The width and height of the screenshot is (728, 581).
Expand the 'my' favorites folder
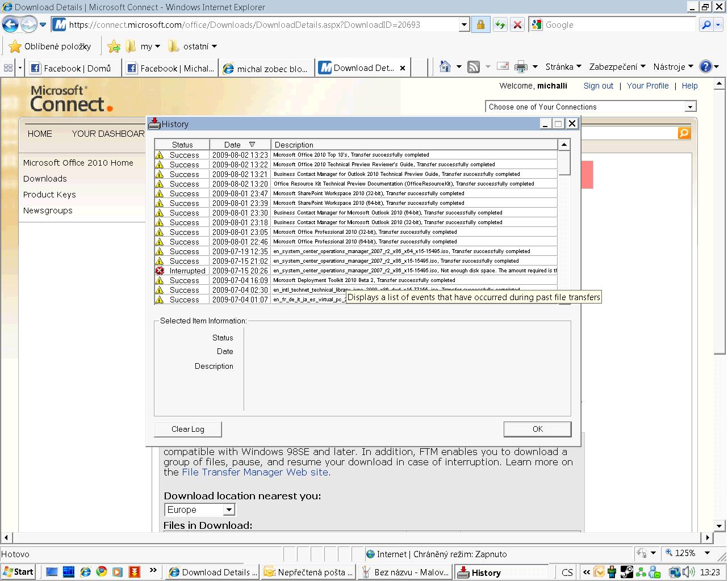pyautogui.click(x=143, y=47)
